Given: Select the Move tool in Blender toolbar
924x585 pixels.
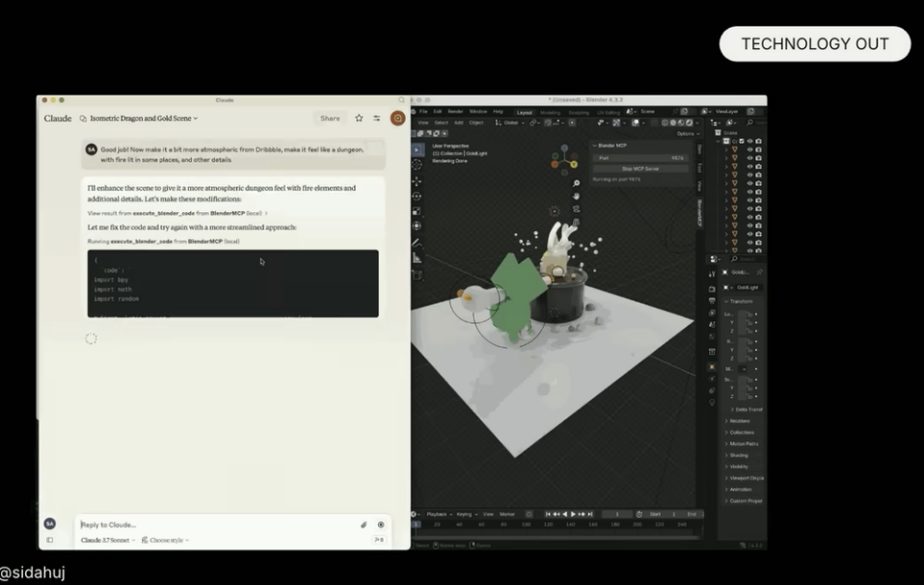Looking at the screenshot, I should click(417, 181).
